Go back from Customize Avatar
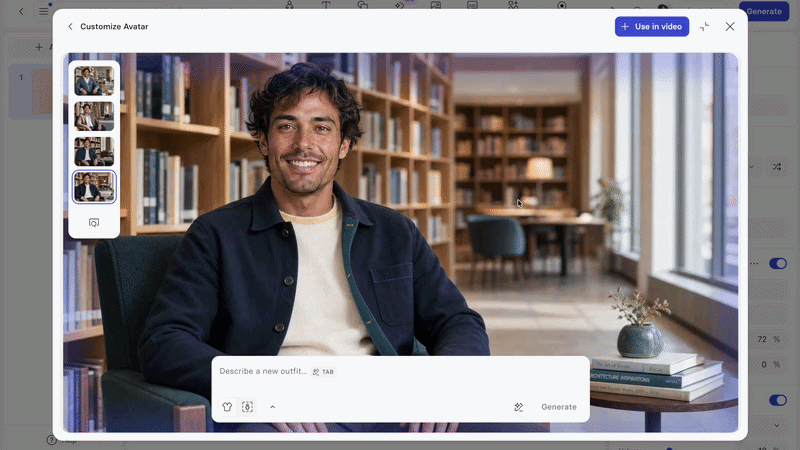Screen dimensions: 800x450 pos(70,27)
